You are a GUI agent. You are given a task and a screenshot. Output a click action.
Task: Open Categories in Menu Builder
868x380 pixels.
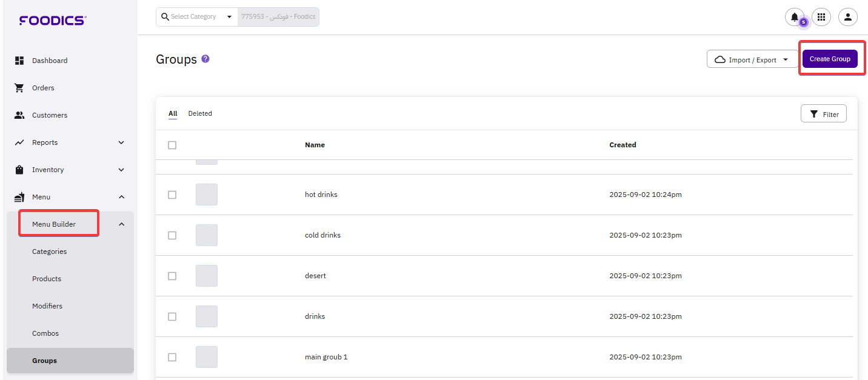point(50,252)
